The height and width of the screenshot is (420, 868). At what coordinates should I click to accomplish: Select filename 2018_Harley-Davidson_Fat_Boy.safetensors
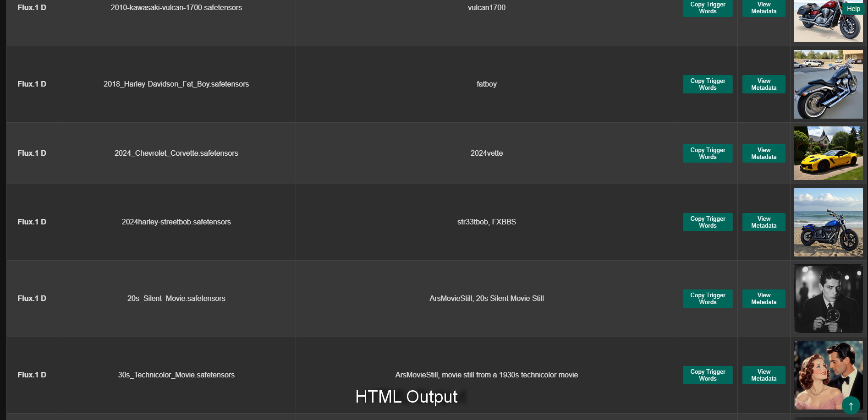[x=176, y=84]
